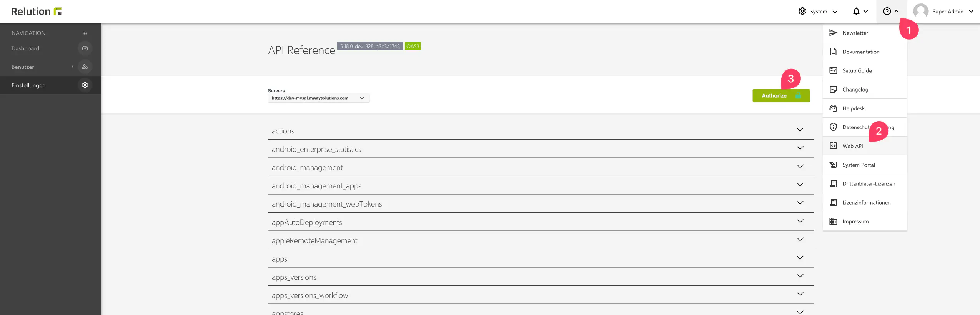Open the Relution logo home link
Viewport: 980px width, 315px height.
(36, 12)
